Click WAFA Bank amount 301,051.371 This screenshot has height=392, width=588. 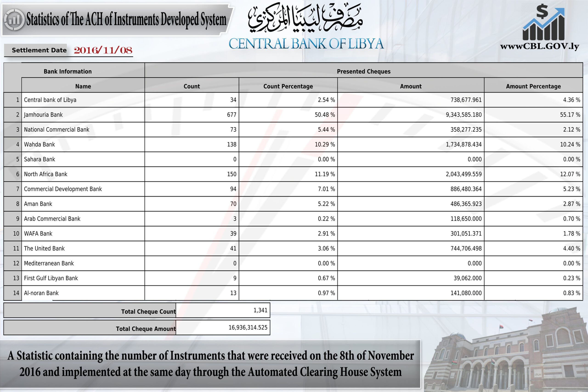click(x=466, y=234)
